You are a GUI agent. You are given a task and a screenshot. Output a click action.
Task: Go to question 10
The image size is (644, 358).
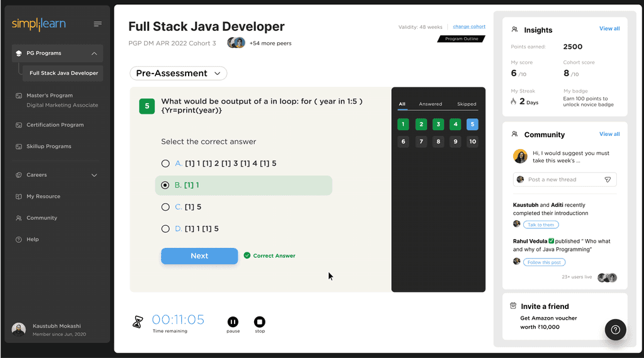click(x=472, y=142)
